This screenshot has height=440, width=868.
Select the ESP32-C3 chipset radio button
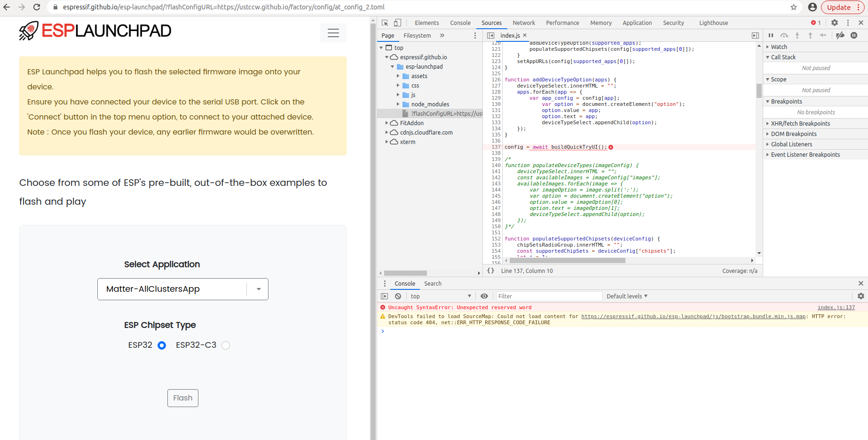coord(225,345)
